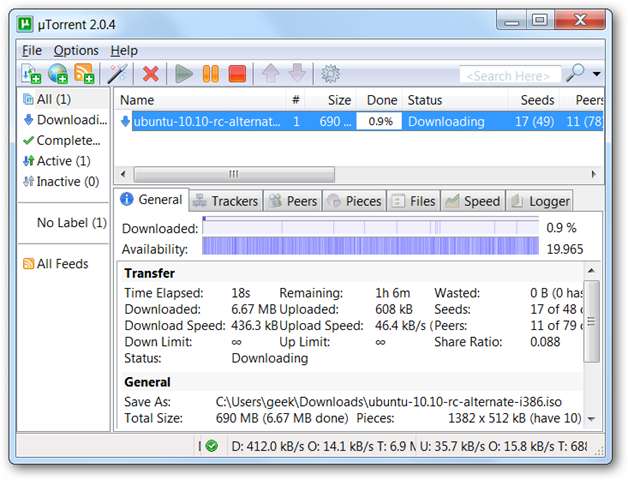Switch to the Trackers tab
The image size is (628, 480).
[x=226, y=201]
